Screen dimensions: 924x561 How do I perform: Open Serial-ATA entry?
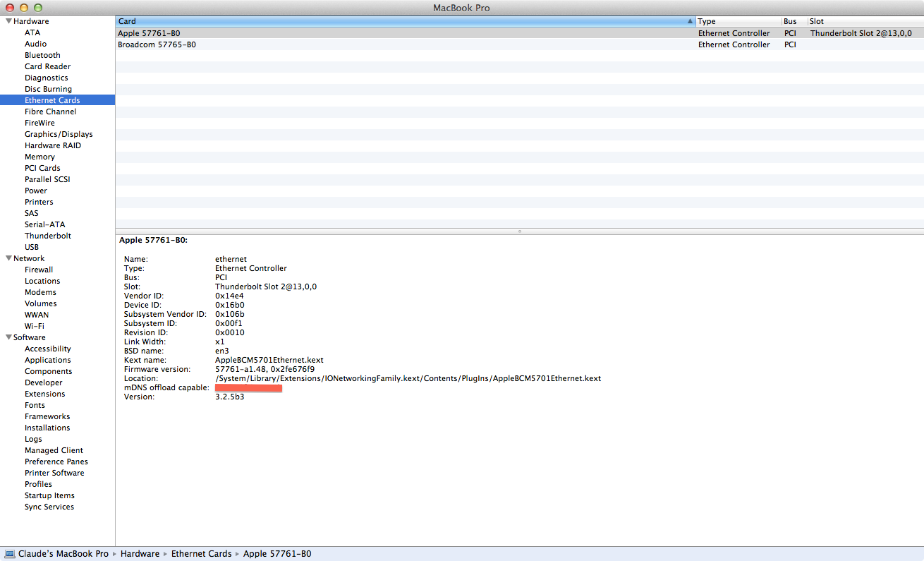tap(45, 224)
